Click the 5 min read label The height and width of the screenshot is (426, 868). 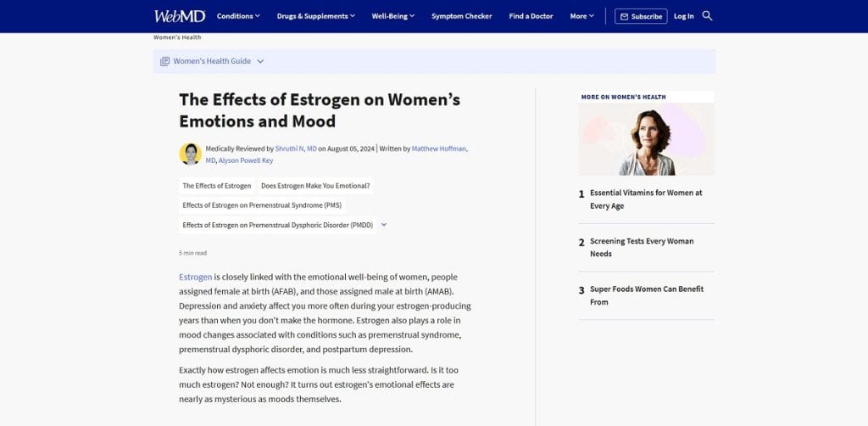(192, 253)
